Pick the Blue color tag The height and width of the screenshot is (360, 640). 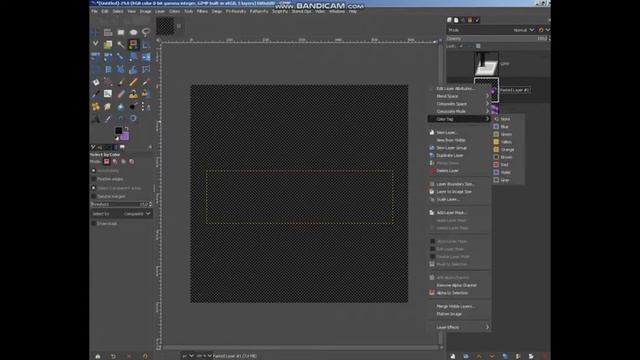(508, 127)
